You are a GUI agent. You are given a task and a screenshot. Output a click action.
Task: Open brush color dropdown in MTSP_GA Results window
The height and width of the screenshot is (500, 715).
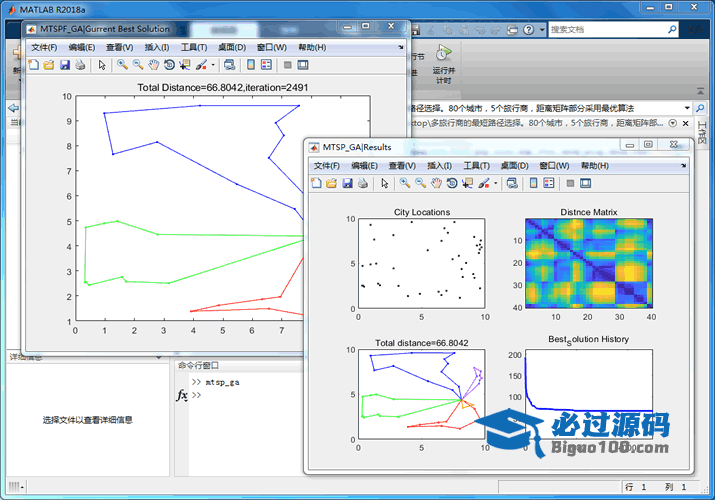click(496, 184)
